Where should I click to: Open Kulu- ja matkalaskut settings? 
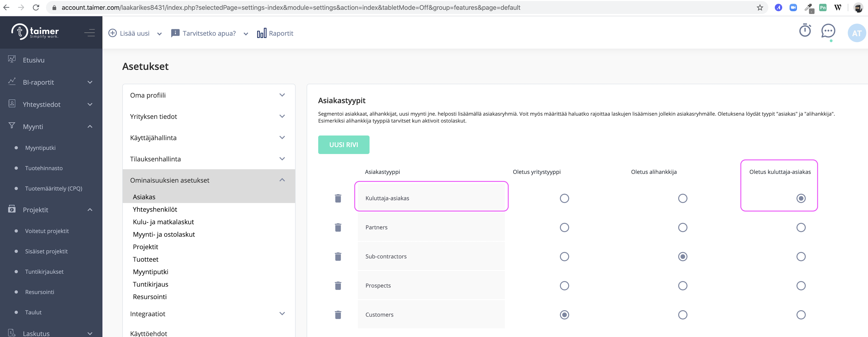pyautogui.click(x=163, y=221)
